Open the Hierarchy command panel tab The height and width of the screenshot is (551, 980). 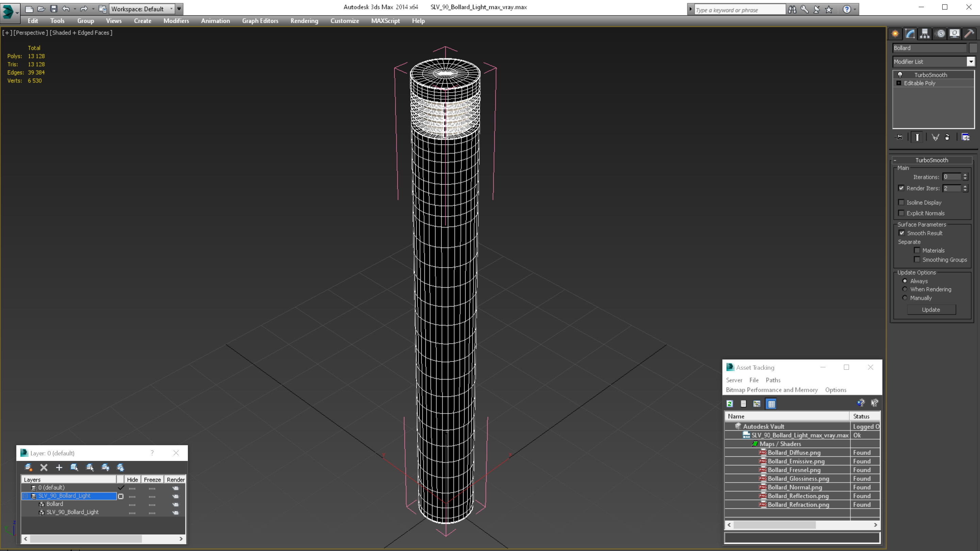[925, 33]
